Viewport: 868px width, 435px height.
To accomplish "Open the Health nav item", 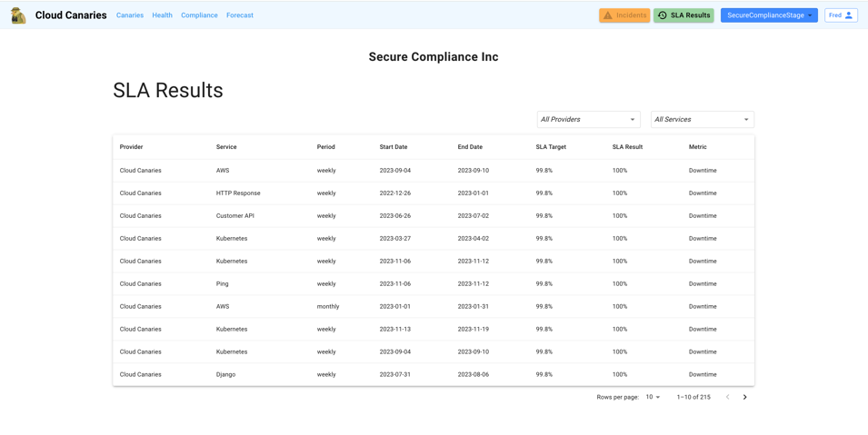I will 162,15.
